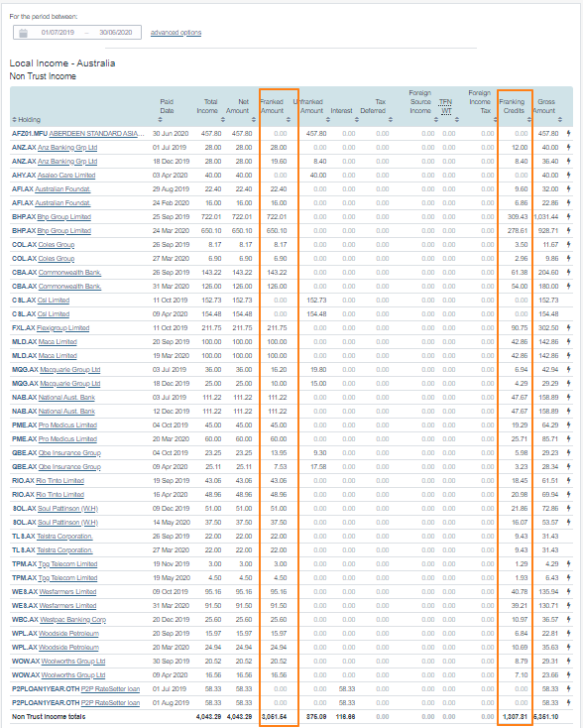Open Commonwealth Bank link dated 26 Sep 2019
Screen dimensions: 583x728
pos(69,273)
